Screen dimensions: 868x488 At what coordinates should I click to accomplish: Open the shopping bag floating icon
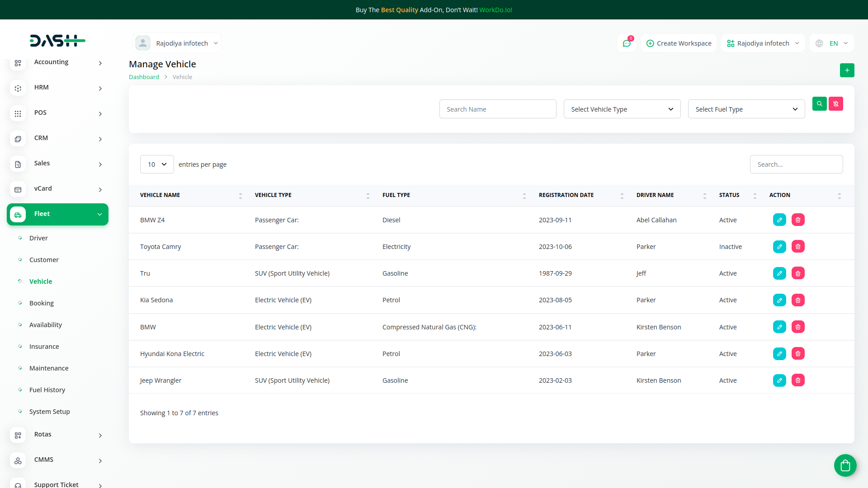pos(845,465)
